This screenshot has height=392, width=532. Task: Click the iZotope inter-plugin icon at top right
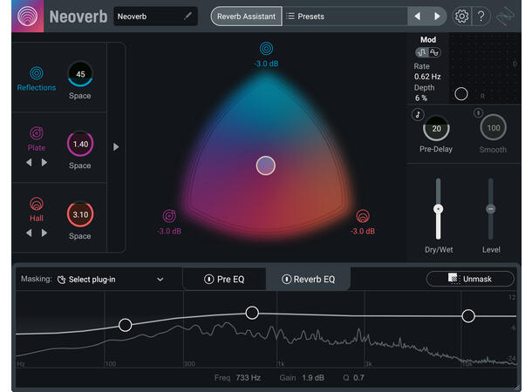[x=505, y=16]
